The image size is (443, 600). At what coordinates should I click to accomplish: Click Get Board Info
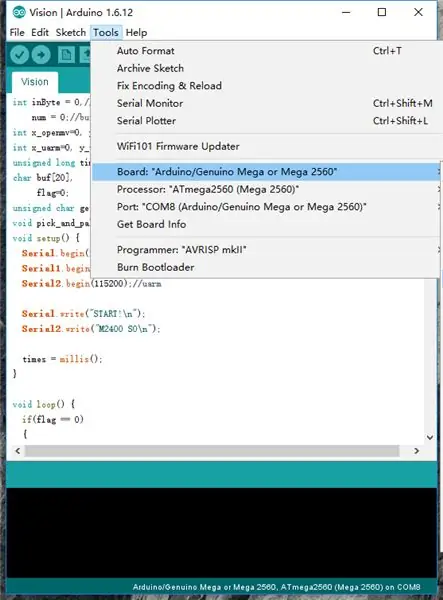pyautogui.click(x=267, y=224)
